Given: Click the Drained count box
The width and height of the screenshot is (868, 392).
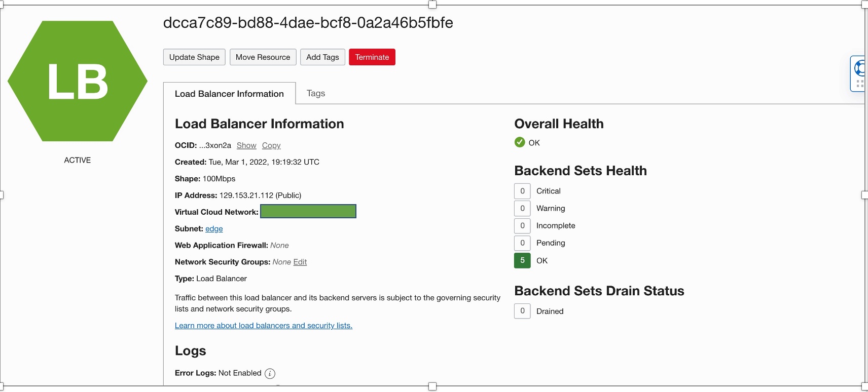Looking at the screenshot, I should click(522, 311).
